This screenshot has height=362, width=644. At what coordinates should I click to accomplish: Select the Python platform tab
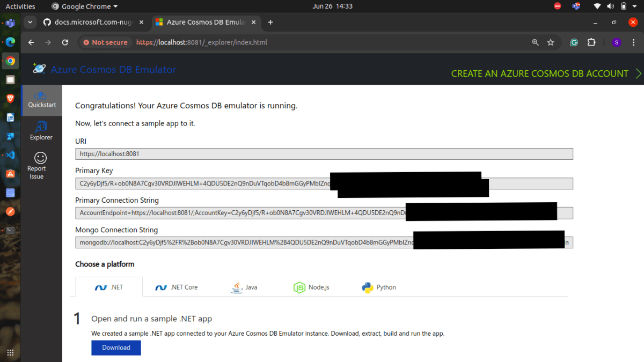[378, 287]
